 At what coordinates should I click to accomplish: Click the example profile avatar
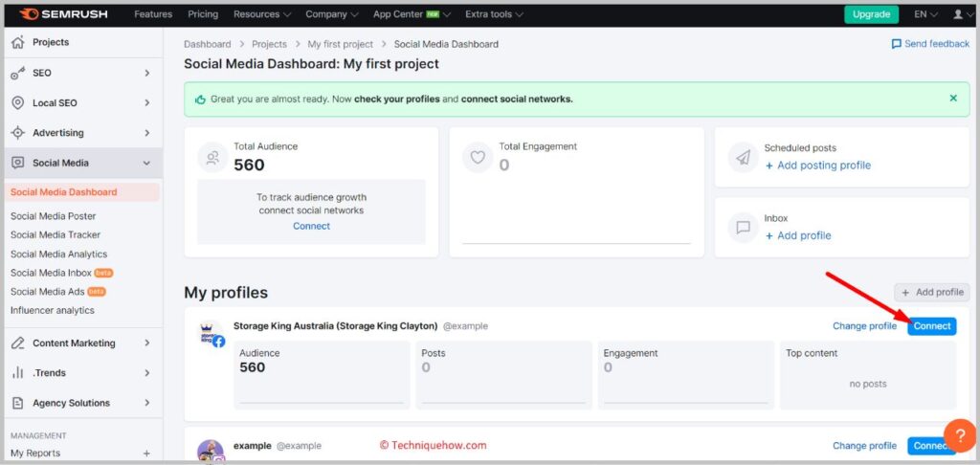pyautogui.click(x=211, y=452)
